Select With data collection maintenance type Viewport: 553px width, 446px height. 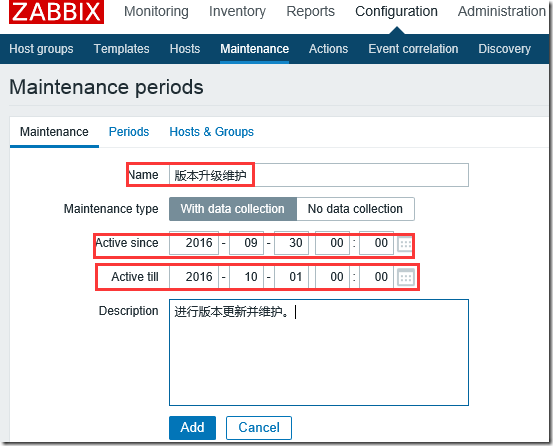[x=233, y=209]
